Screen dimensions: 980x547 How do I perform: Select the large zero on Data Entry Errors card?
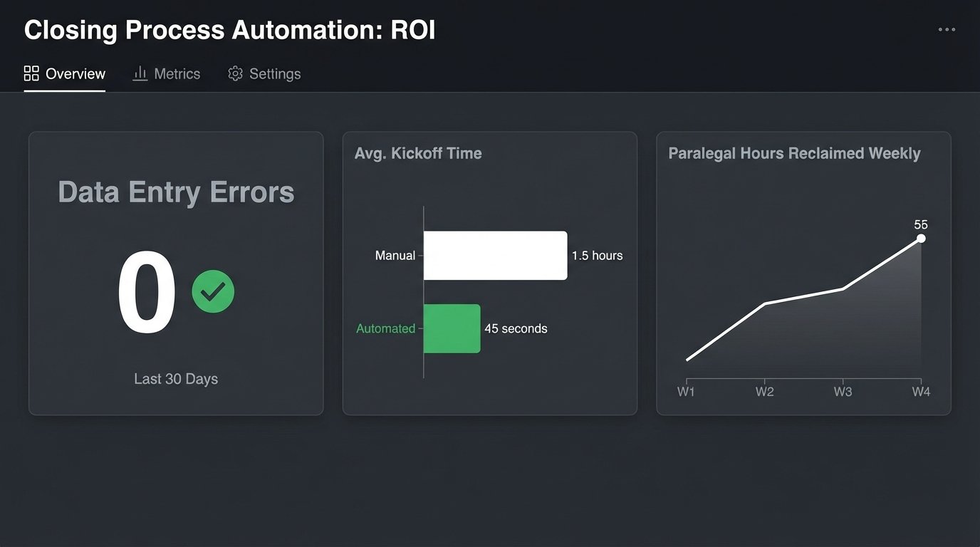(146, 291)
